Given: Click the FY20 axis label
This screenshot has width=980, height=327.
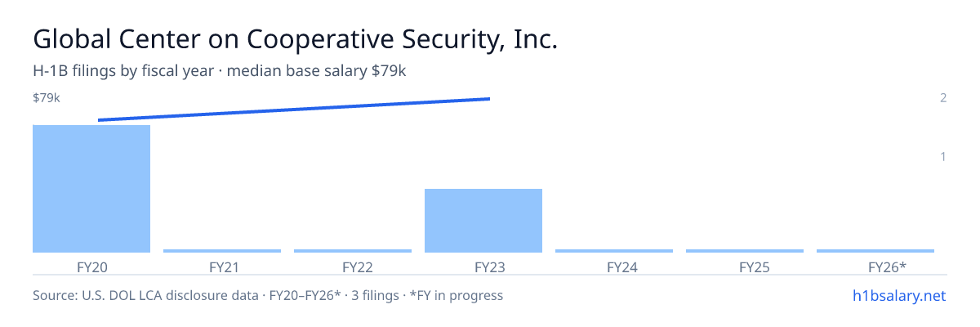Looking at the screenshot, I should (91, 267).
